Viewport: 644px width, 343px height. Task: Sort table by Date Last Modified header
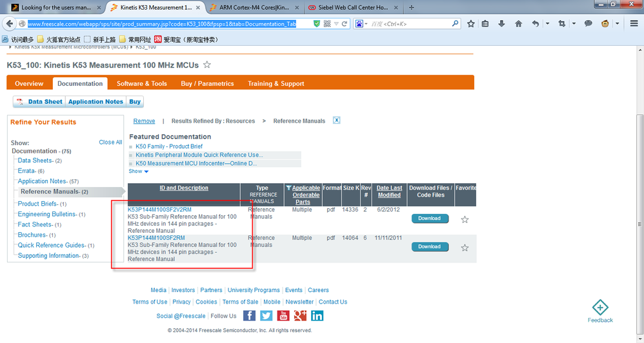(389, 191)
